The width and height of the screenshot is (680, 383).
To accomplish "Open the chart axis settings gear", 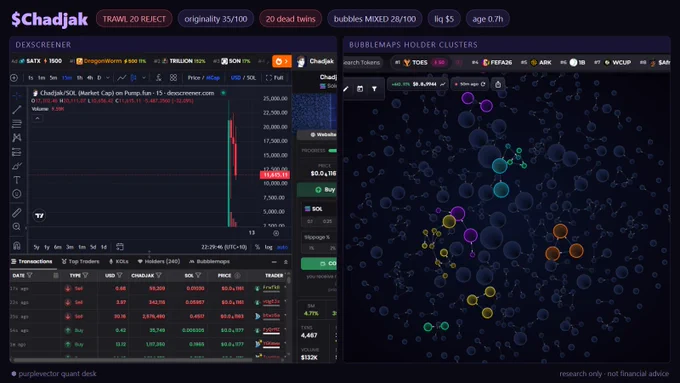I will 276,233.
